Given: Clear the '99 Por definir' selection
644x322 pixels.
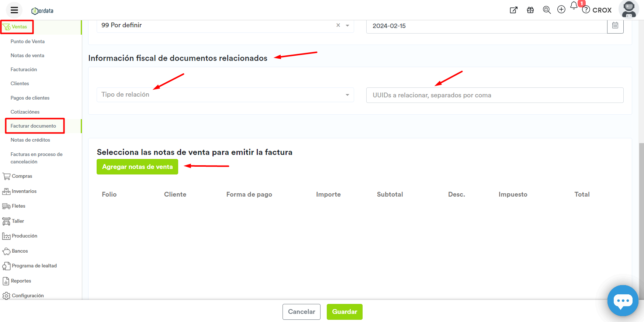Looking at the screenshot, I should 338,25.
